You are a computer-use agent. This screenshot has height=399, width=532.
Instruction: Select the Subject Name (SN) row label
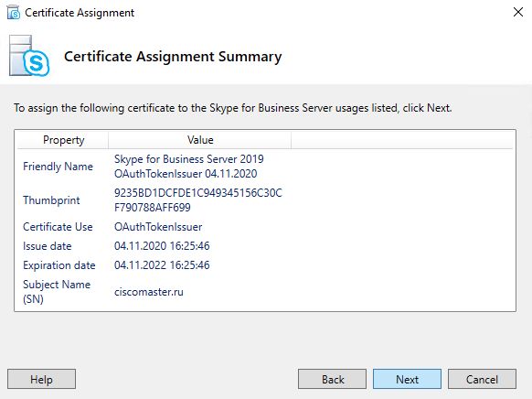(57, 292)
